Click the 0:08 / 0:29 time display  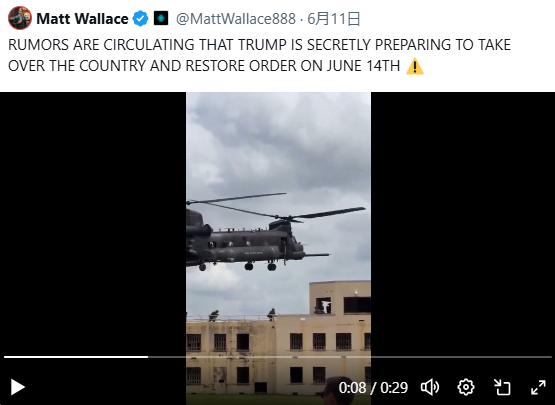(x=373, y=388)
